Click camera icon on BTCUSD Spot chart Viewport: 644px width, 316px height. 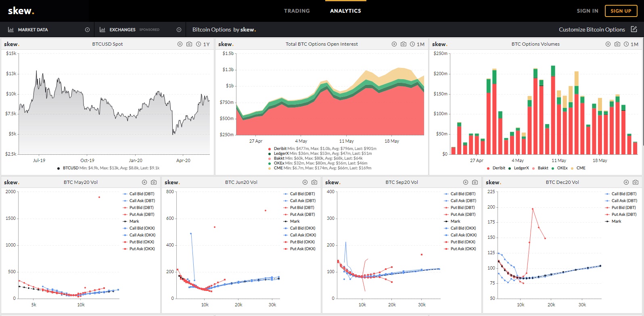tap(189, 44)
